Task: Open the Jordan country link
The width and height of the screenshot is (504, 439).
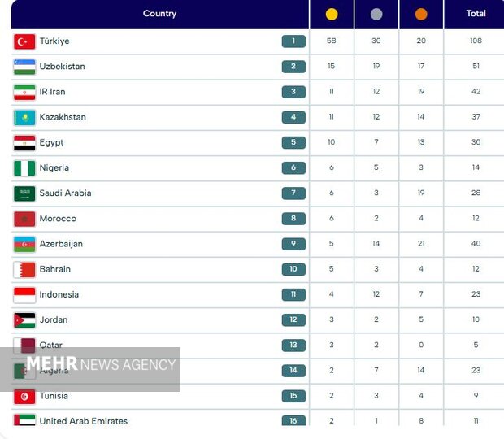Action: click(x=54, y=320)
